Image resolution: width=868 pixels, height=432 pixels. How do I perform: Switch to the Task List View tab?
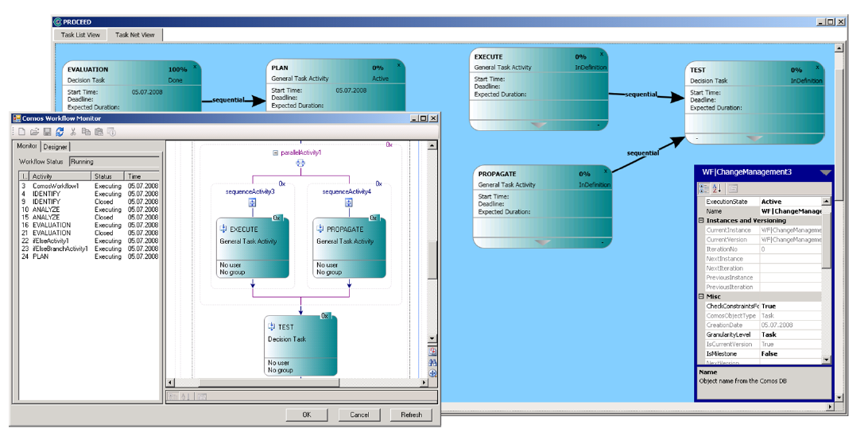point(81,35)
